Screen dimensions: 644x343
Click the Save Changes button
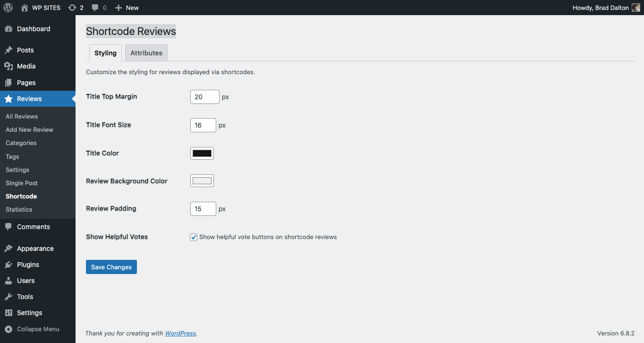click(111, 267)
